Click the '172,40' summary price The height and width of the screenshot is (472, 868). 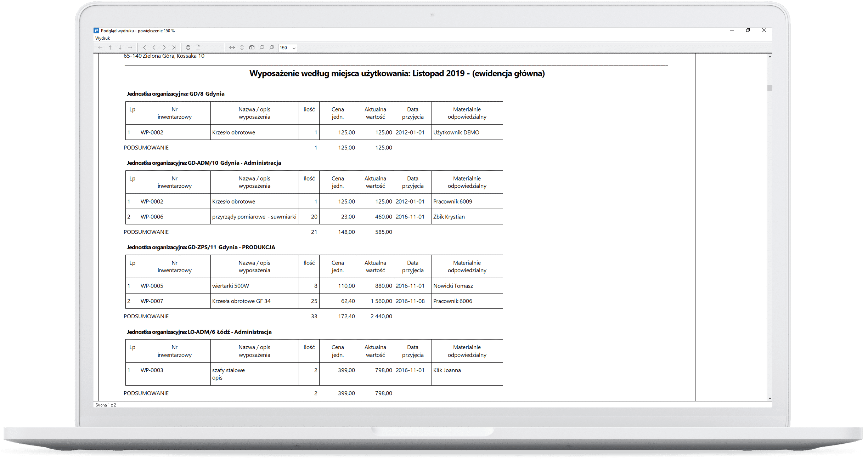[x=346, y=316]
